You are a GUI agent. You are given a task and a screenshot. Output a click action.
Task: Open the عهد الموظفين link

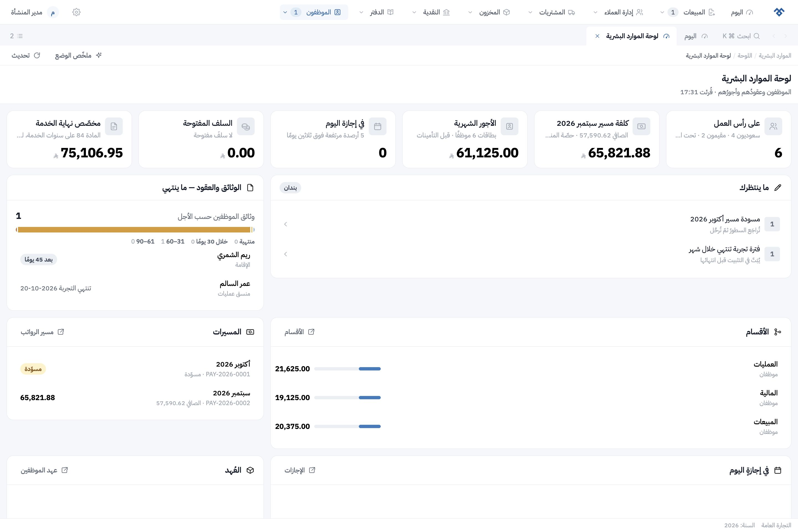pyautogui.click(x=44, y=470)
